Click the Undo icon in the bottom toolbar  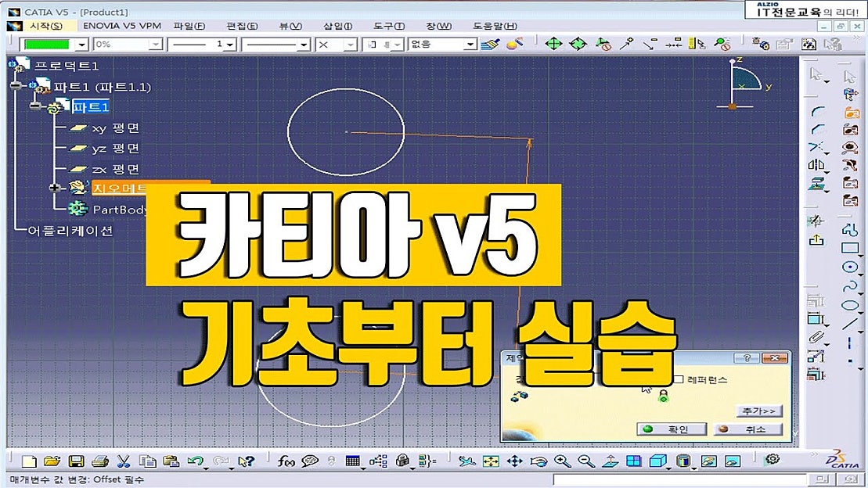195,461
